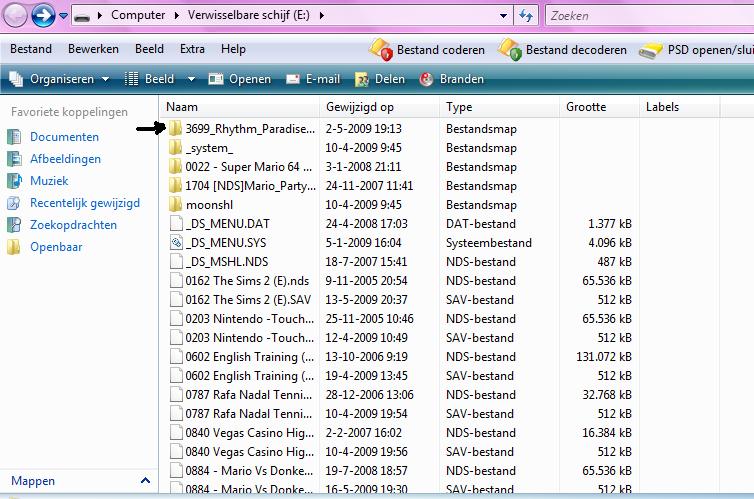The width and height of the screenshot is (754, 499).
Task: Click the PSD openen/sluiten drive icon
Action: point(651,50)
